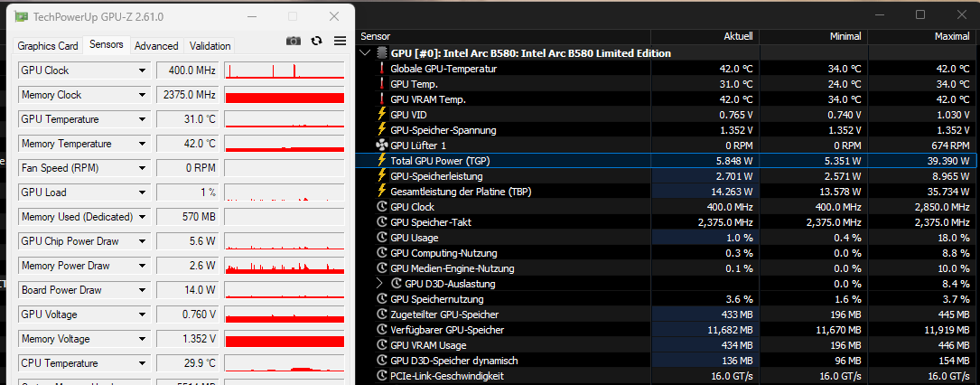
Task: Click lightning icon of GPU-Speicher-Spannung
Action: click(x=382, y=130)
